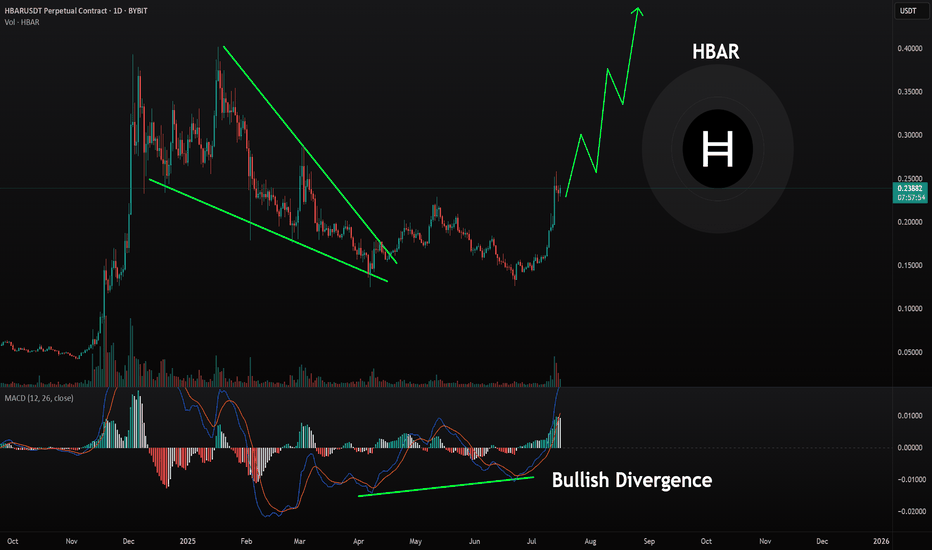Click the 0.30000 price axis label
932x550 pixels.
(910, 136)
